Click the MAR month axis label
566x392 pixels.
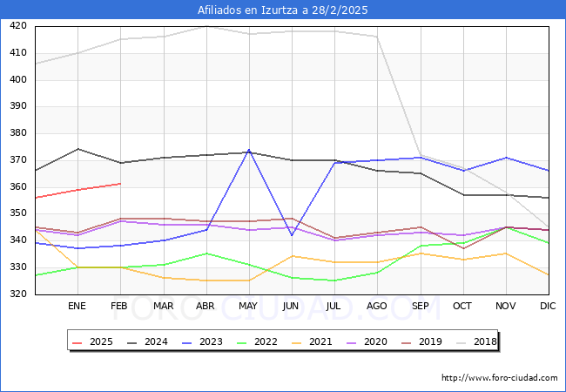[x=163, y=306]
